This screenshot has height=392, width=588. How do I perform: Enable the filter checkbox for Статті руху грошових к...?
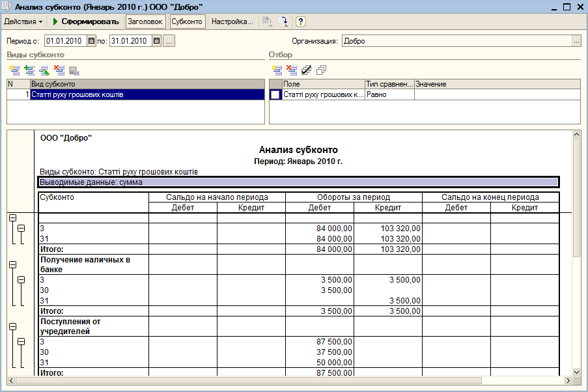275,95
